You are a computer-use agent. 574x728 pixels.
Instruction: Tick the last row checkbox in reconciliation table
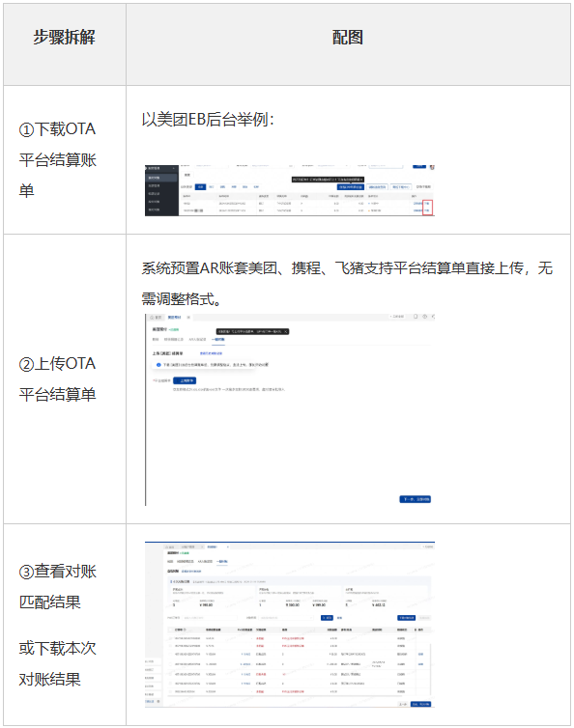click(x=170, y=691)
